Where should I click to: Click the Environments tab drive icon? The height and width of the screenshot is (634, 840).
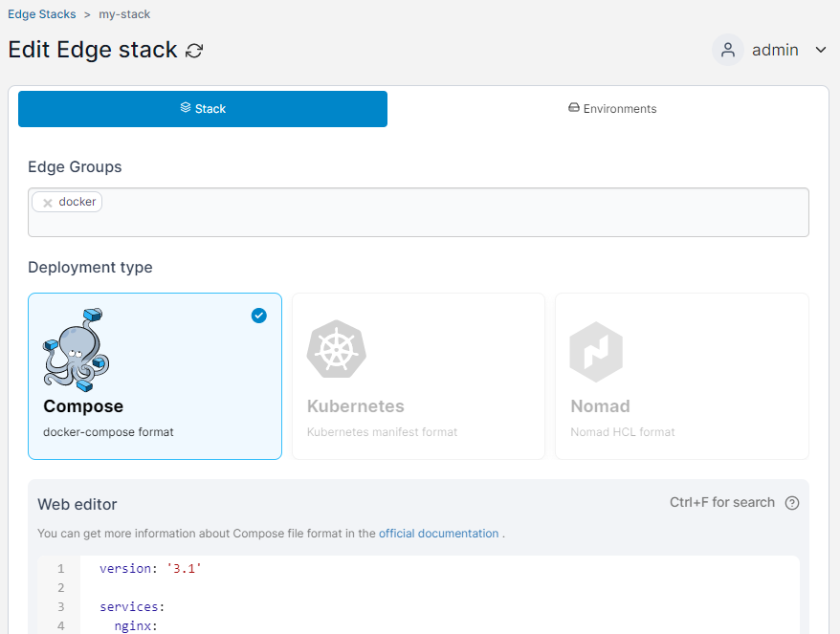(574, 108)
